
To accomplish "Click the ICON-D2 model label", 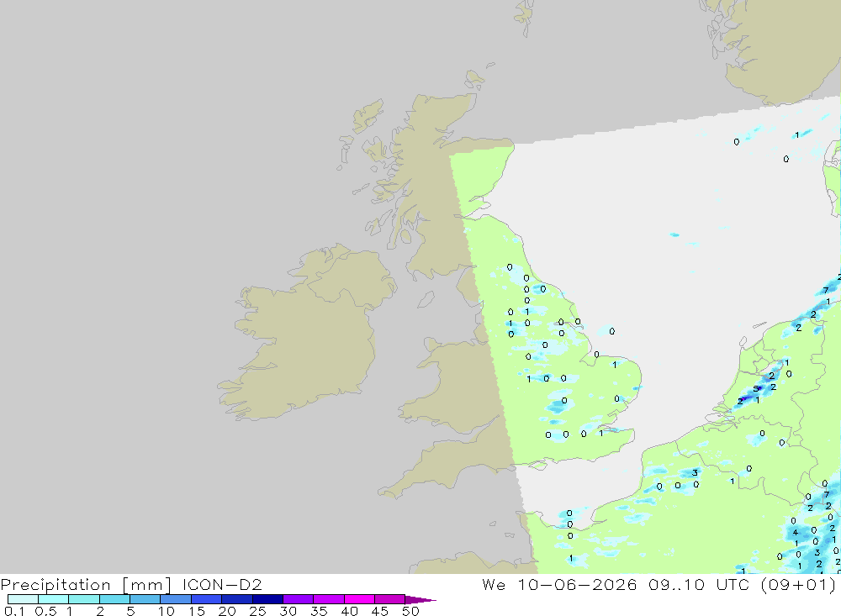I will point(222,584).
